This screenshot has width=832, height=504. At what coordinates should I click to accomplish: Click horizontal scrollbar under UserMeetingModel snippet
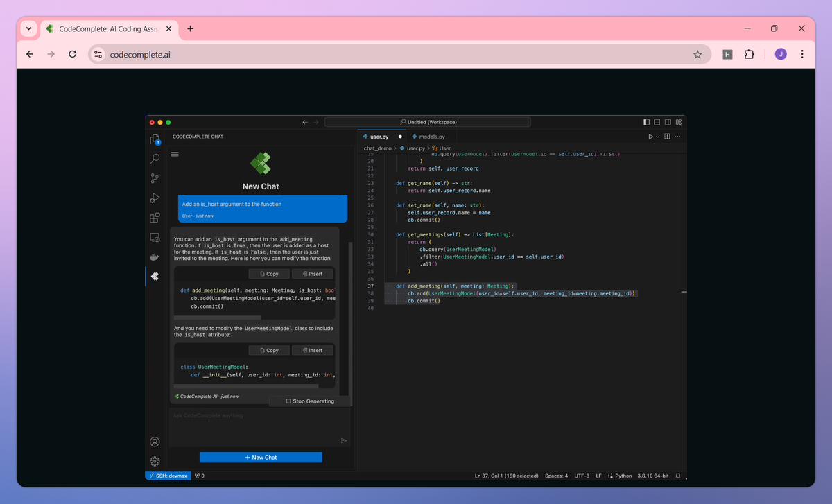246,385
